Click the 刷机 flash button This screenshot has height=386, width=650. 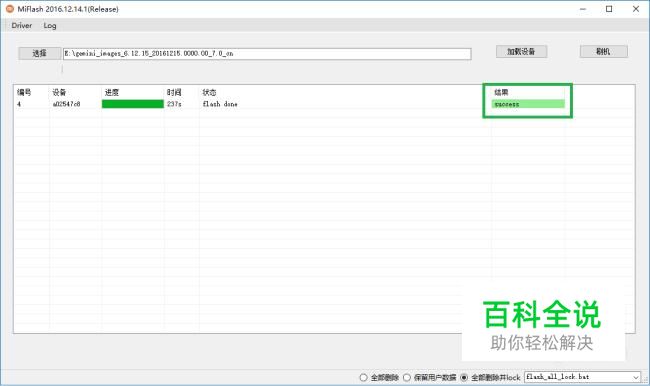(x=603, y=51)
